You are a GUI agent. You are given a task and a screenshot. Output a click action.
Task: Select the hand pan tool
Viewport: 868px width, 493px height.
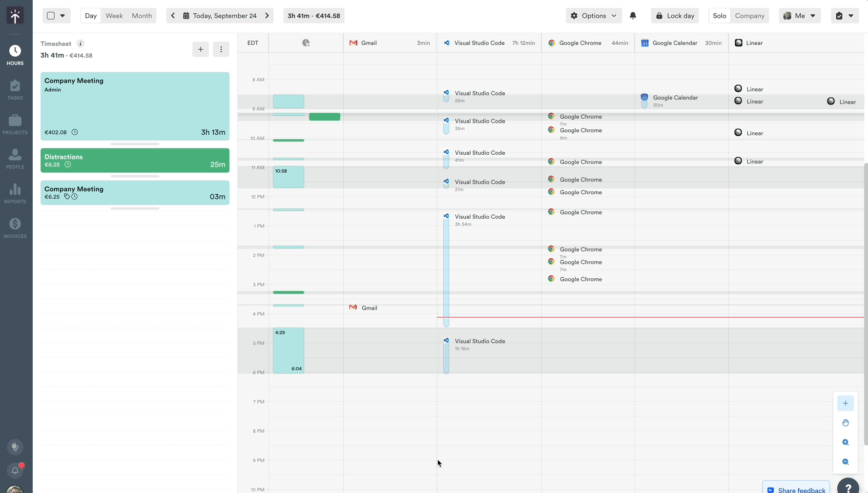pyautogui.click(x=846, y=423)
